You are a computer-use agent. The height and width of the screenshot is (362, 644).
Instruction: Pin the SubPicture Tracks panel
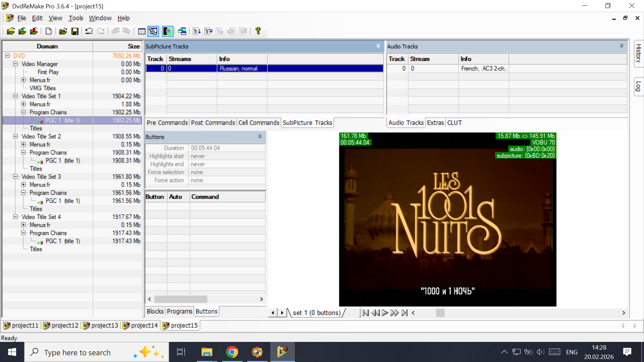[x=378, y=46]
